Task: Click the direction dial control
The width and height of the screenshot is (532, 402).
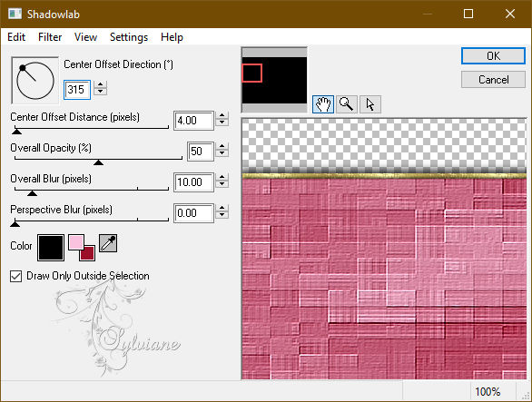Action: click(x=34, y=81)
